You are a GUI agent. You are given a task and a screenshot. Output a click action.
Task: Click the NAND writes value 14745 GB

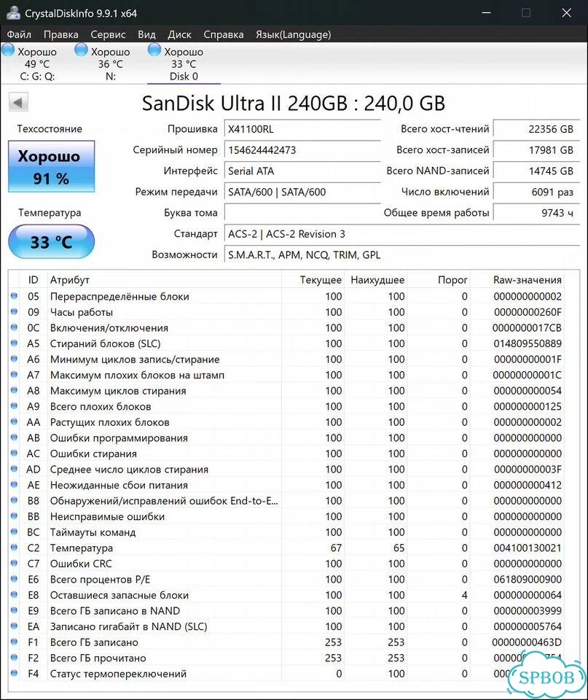537,171
